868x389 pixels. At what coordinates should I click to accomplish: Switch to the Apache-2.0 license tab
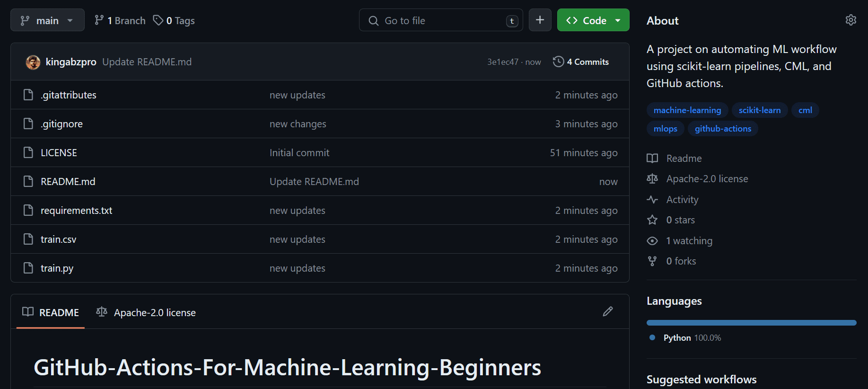[146, 312]
